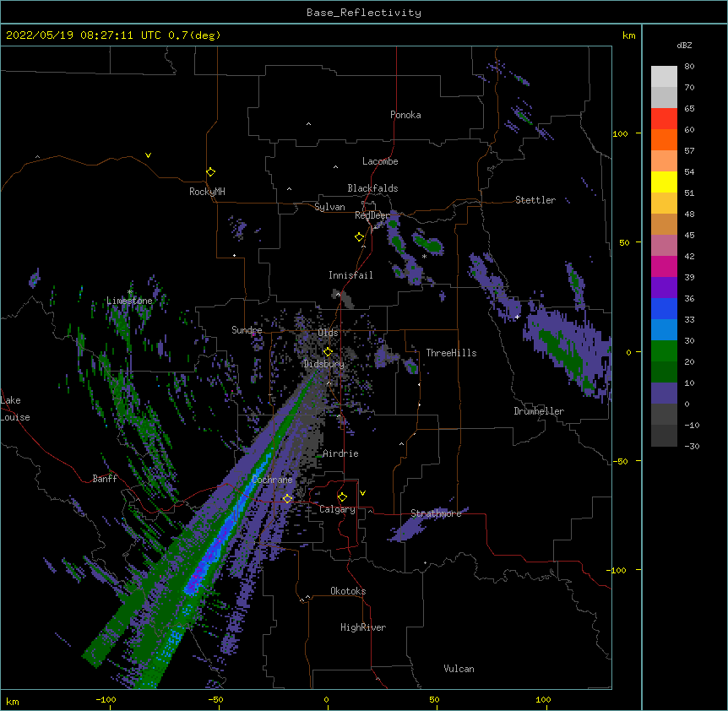Click the Innisfail city label
This screenshot has width=728, height=711.
click(350, 275)
